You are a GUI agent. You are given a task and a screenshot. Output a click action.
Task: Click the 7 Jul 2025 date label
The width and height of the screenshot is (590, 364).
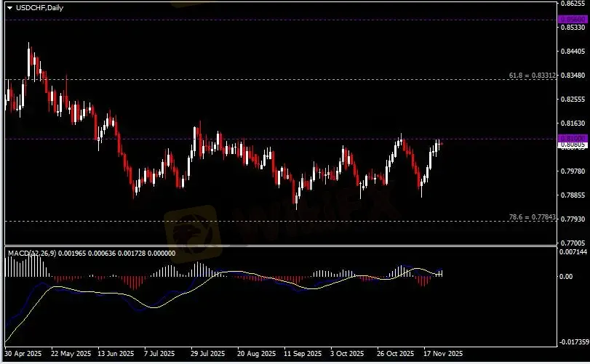coord(159,354)
